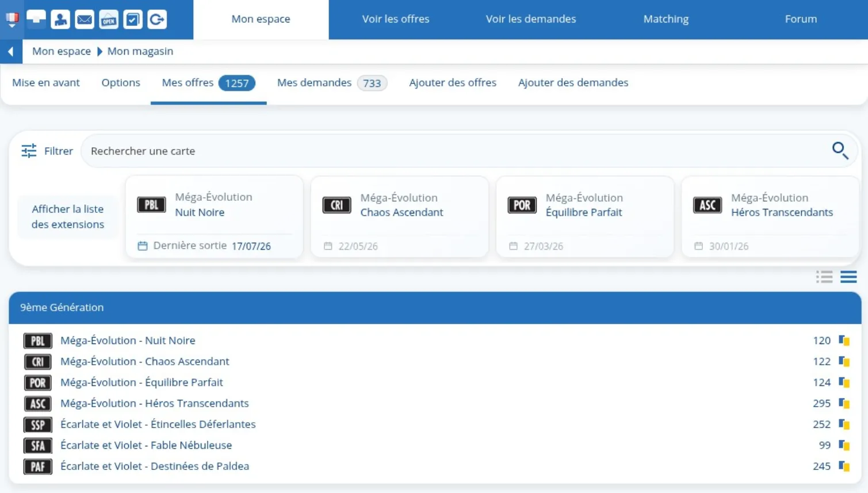Expand Afficher la liste des extensions

click(68, 217)
